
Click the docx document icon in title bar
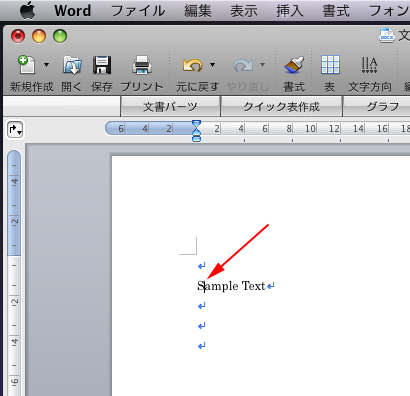point(387,35)
